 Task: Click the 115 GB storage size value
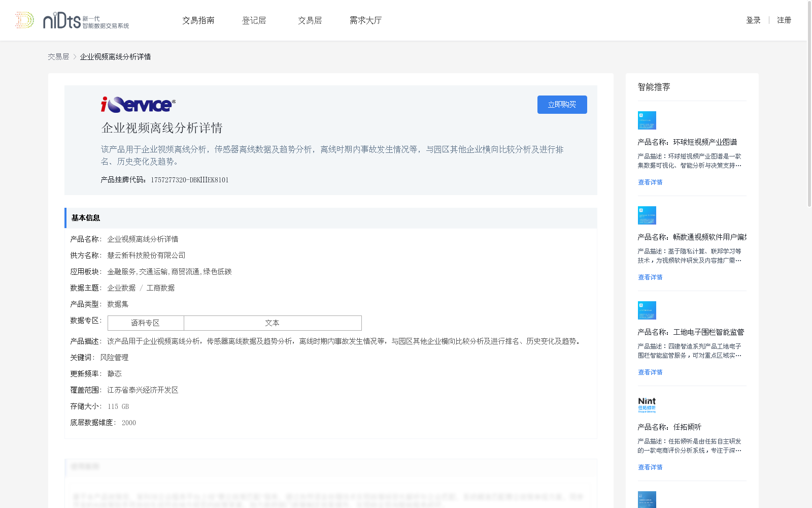(118, 406)
